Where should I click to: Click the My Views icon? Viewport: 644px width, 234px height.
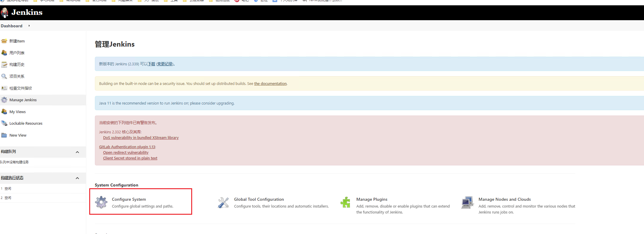[4, 112]
